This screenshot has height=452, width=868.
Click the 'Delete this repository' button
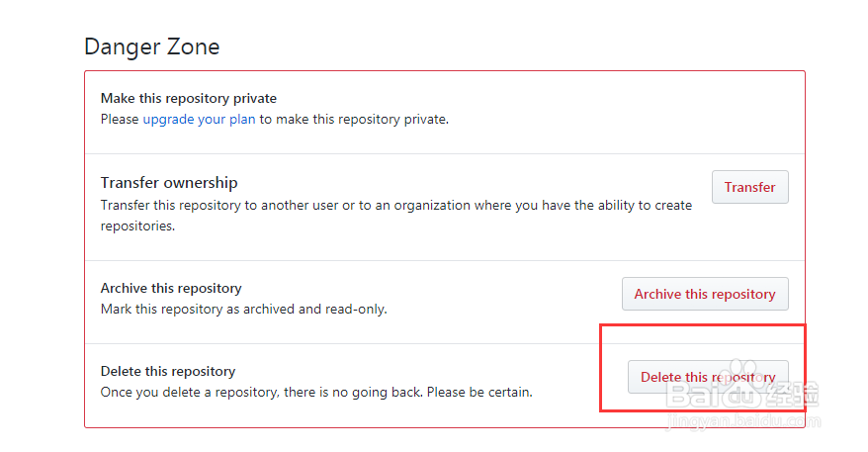click(708, 377)
